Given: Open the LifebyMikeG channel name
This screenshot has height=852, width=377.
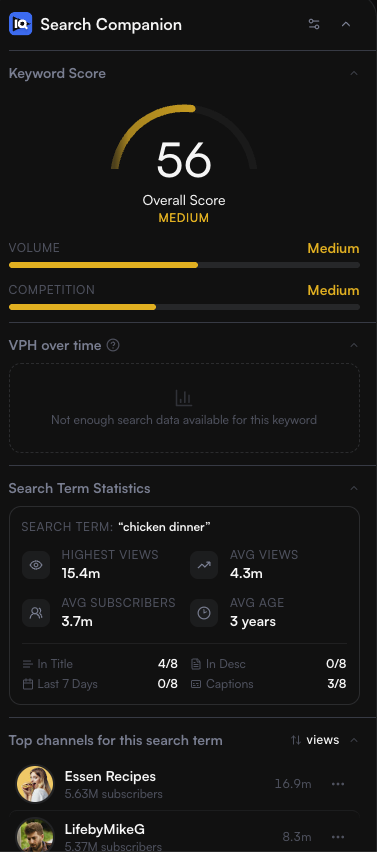Looking at the screenshot, I should tap(105, 829).
